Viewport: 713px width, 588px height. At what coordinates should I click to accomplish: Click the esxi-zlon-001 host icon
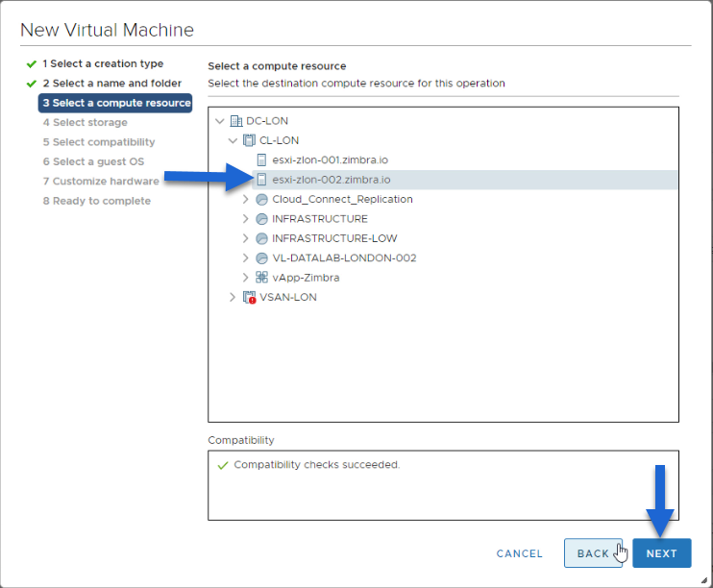coord(261,160)
